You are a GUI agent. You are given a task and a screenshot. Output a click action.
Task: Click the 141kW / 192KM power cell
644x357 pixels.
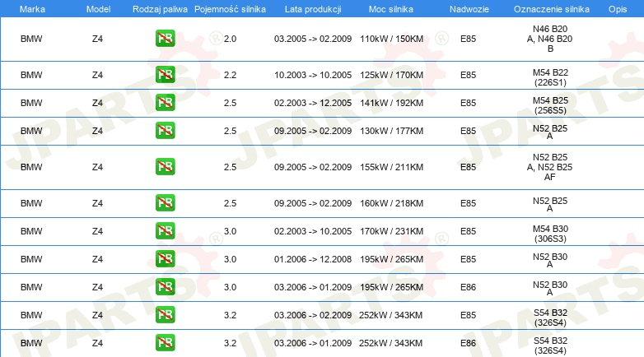(x=391, y=103)
